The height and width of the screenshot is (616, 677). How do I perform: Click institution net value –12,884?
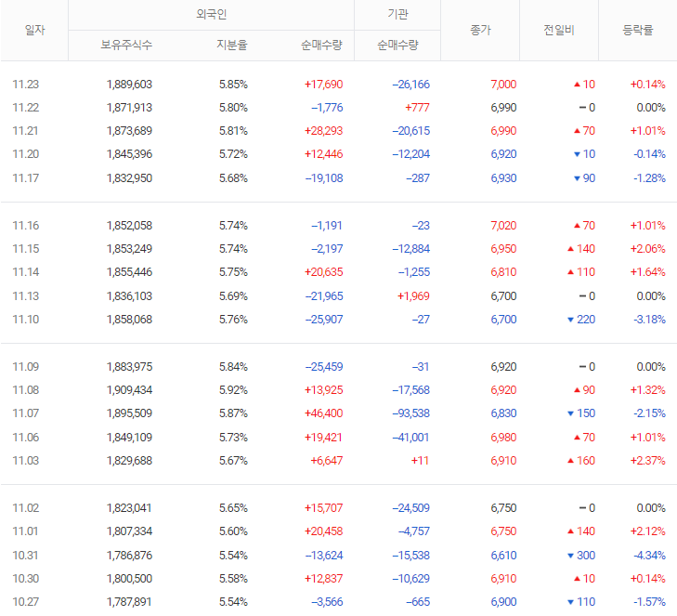[x=411, y=249]
